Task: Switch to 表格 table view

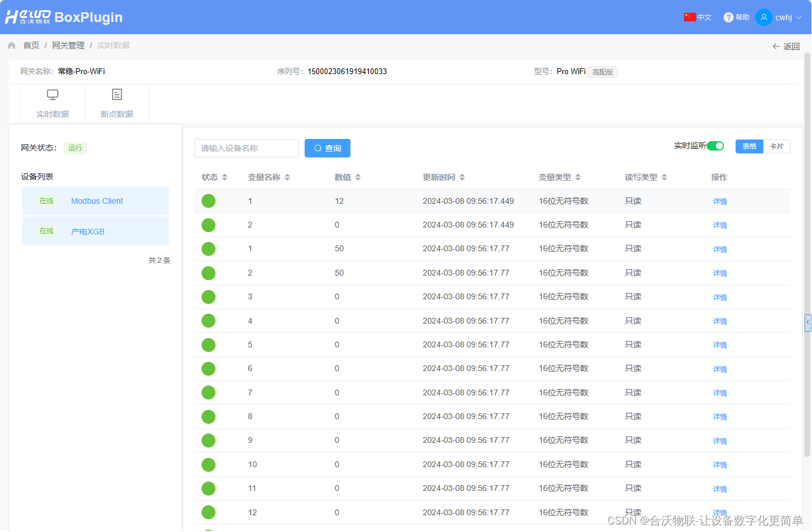Action: click(749, 146)
